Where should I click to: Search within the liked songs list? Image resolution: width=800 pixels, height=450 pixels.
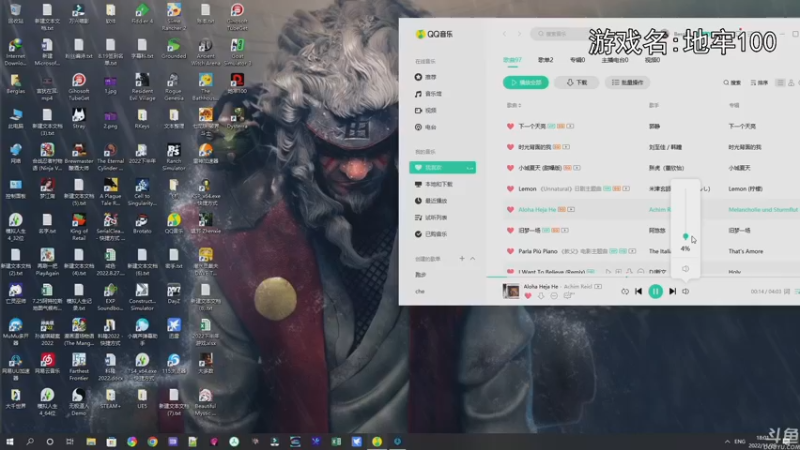point(732,83)
